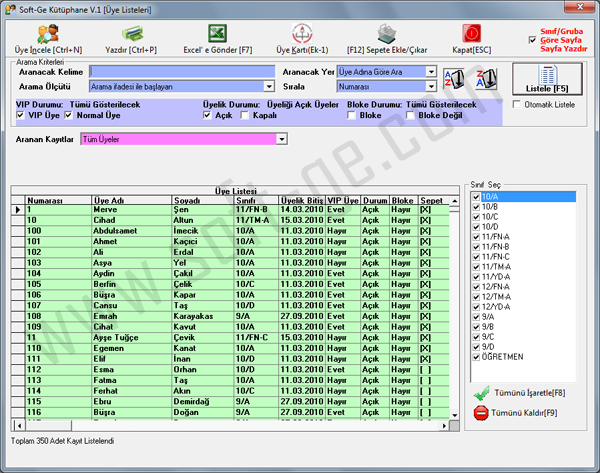Click Tümünü İşaretle[F8] label
Screen dimensions: 600x473
coord(530,393)
